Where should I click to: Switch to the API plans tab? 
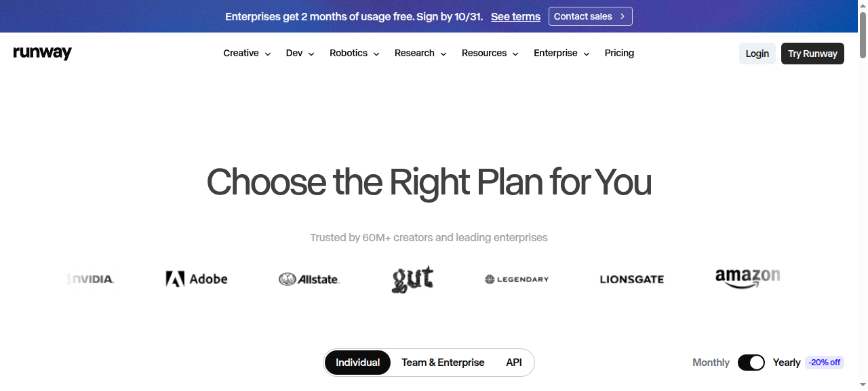point(514,363)
